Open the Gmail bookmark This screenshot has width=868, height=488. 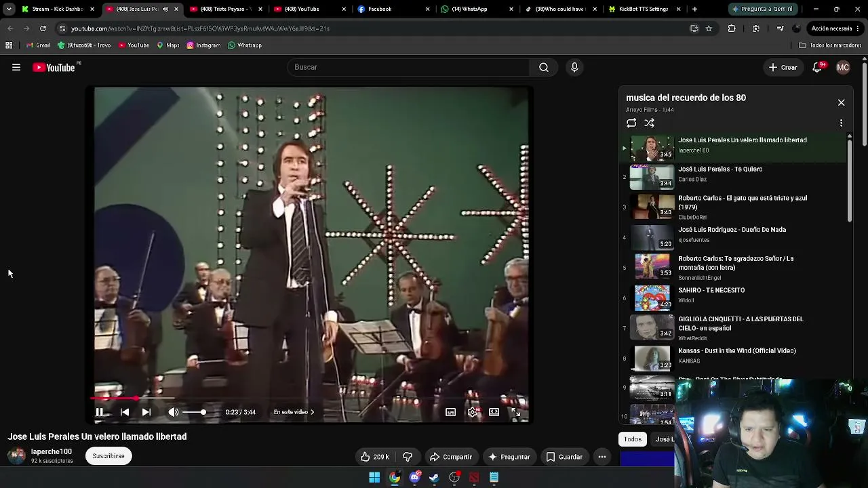(39, 45)
